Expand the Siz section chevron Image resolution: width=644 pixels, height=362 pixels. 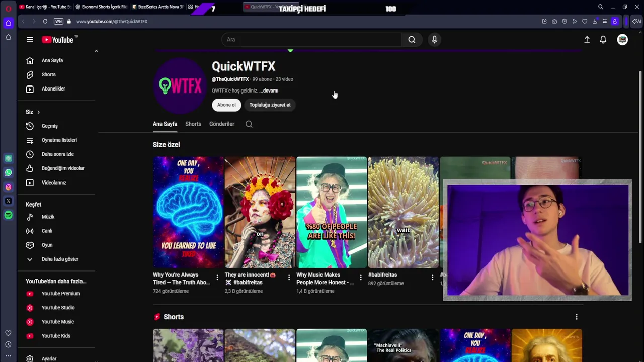[38, 112]
